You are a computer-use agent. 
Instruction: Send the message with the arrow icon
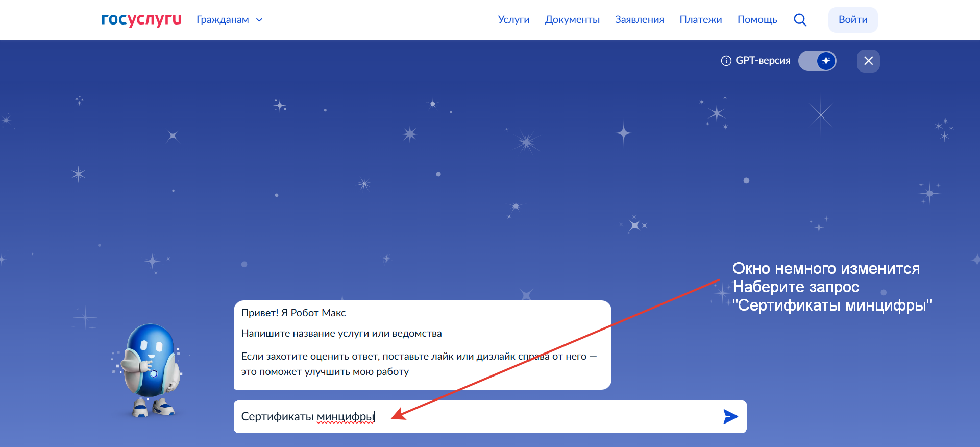[730, 417]
